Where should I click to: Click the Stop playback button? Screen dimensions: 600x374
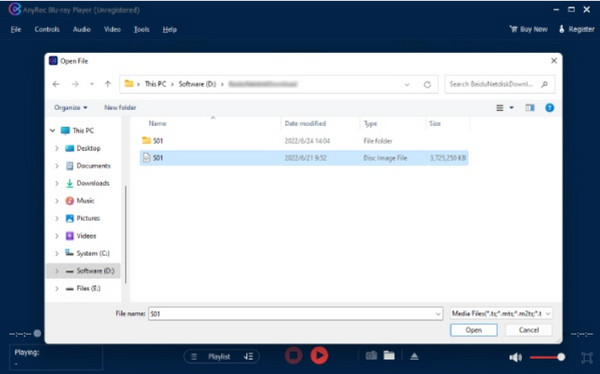pos(293,356)
